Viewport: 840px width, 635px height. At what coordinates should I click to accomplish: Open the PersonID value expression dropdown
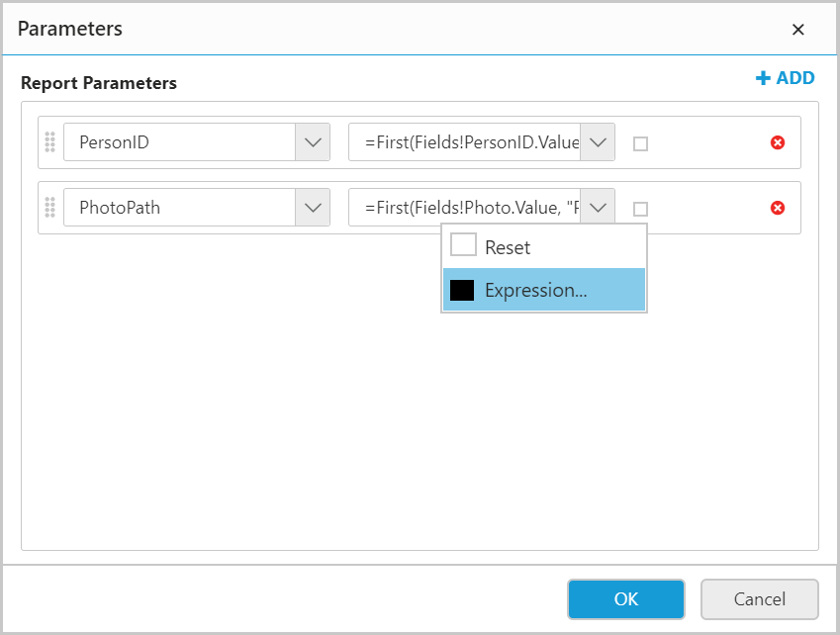point(598,142)
